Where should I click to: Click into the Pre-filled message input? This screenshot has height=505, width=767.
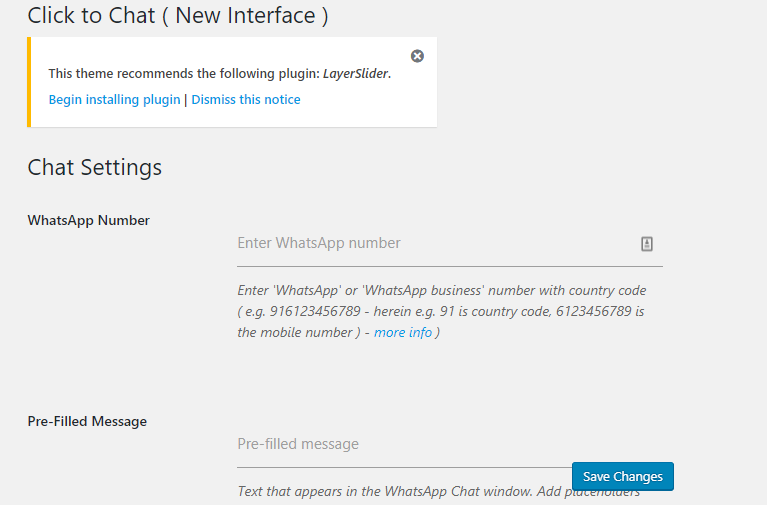(x=400, y=444)
